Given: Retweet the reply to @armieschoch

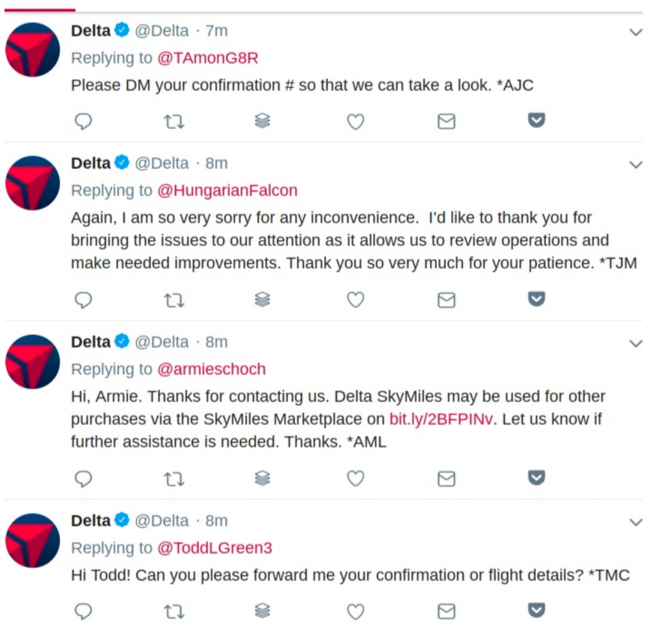Looking at the screenshot, I should click(x=174, y=479).
